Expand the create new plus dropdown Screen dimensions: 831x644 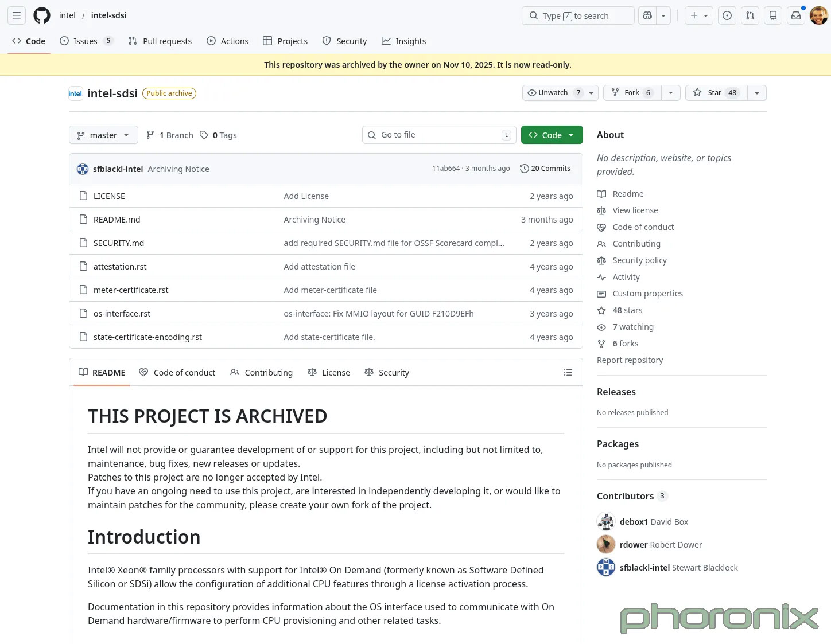click(698, 15)
